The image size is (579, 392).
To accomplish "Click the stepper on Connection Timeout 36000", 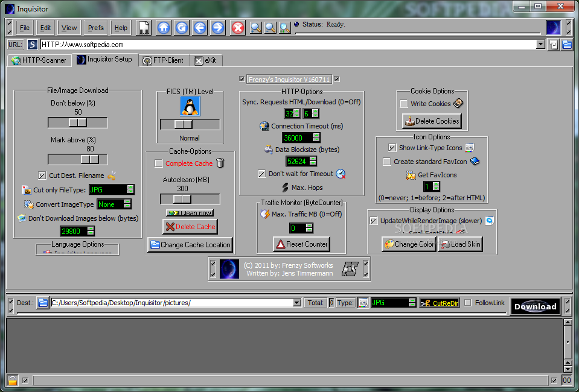I will 316,138.
